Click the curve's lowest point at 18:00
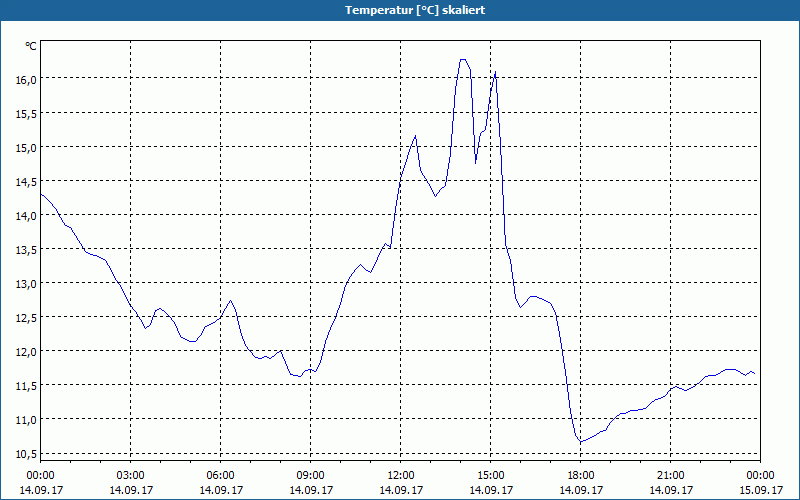Viewport: 800px width, 500px height. tap(581, 441)
